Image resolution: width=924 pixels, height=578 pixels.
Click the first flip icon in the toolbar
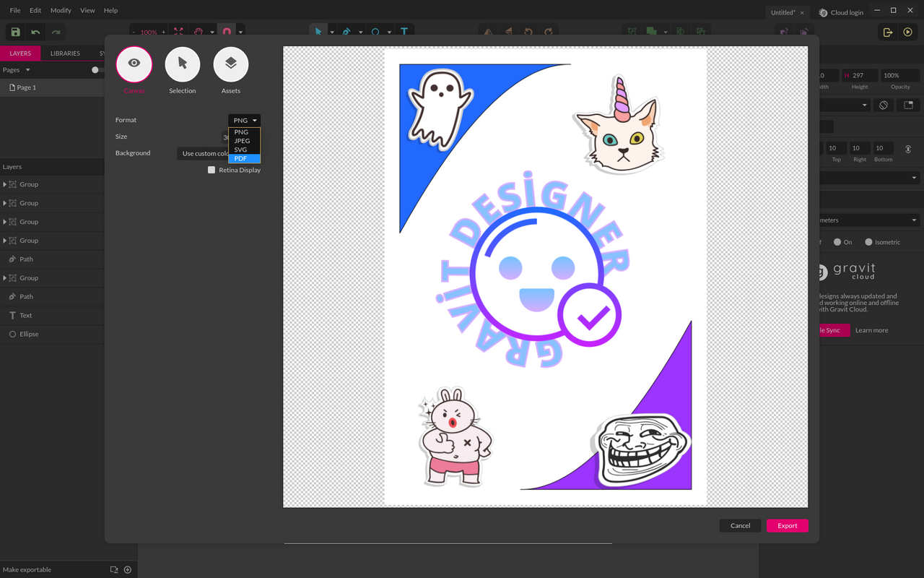point(488,32)
